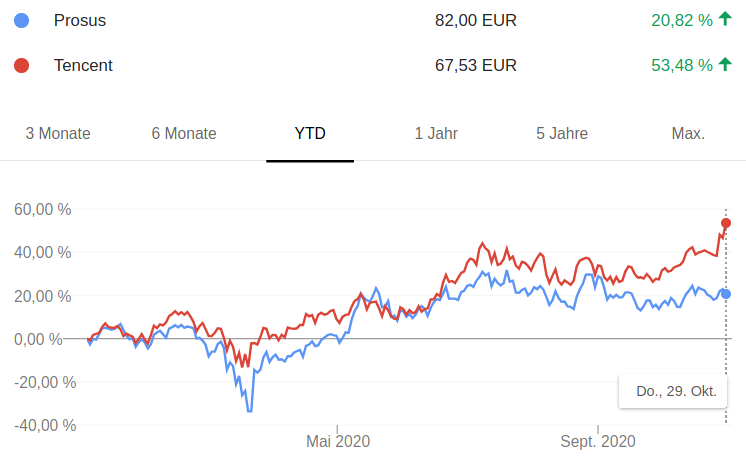Click the Do., 29. Okt. date tooltip
746x466 pixels.
point(676,392)
